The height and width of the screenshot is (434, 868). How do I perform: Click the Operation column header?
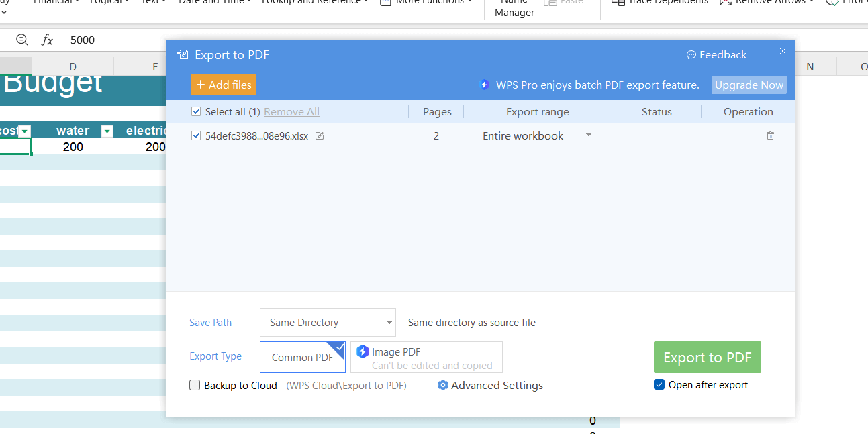(x=749, y=111)
